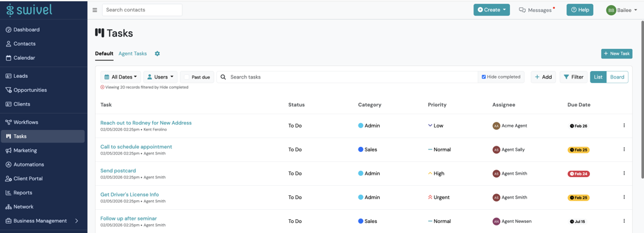The width and height of the screenshot is (644, 233).
Task: Open the Users filter dropdown
Action: 160,77
